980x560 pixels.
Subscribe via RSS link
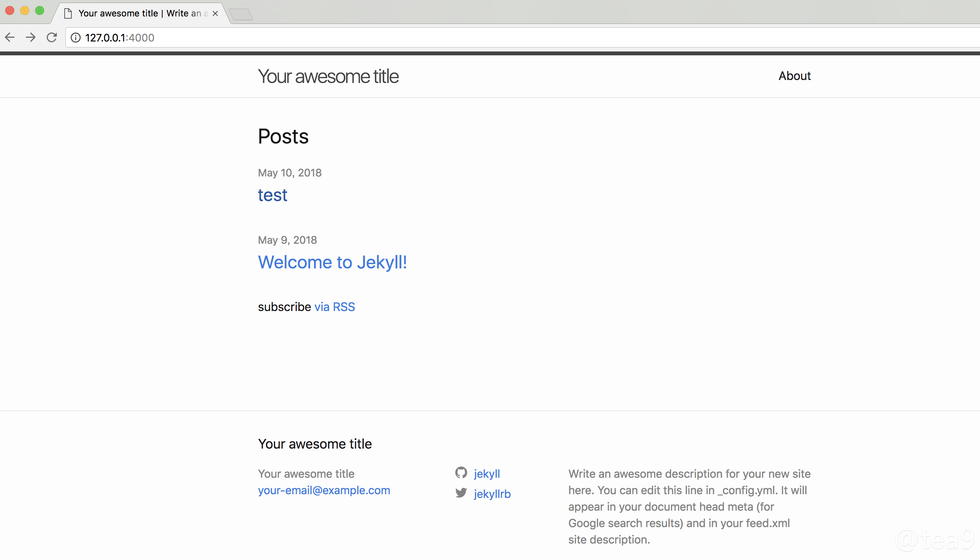point(335,307)
